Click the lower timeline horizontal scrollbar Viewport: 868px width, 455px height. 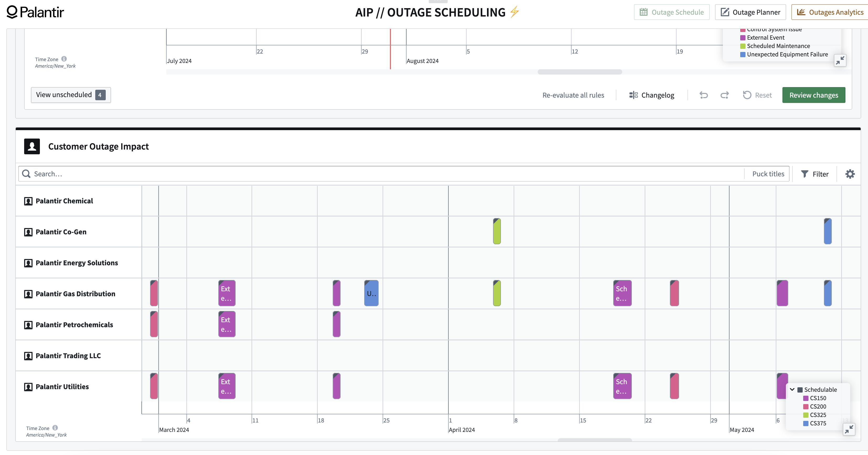[x=595, y=440]
